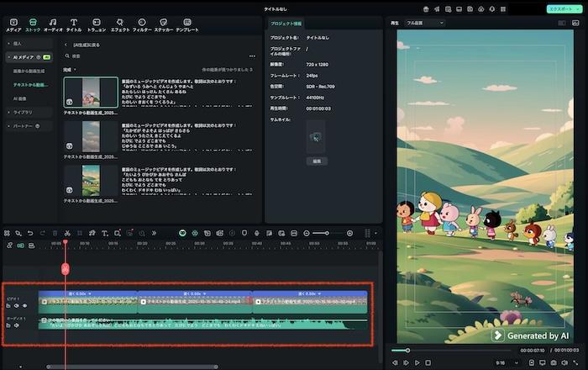Screen dimensions: 588x370
Task: Click the previous frame button in preview
Action: 395,363
